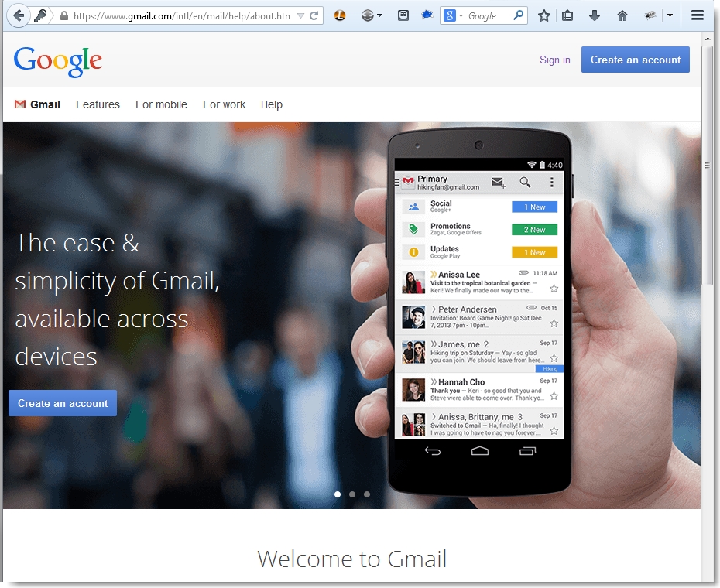Viewport: 720px width, 588px height.
Task: Star the Hannah Cho email
Action: [554, 396]
